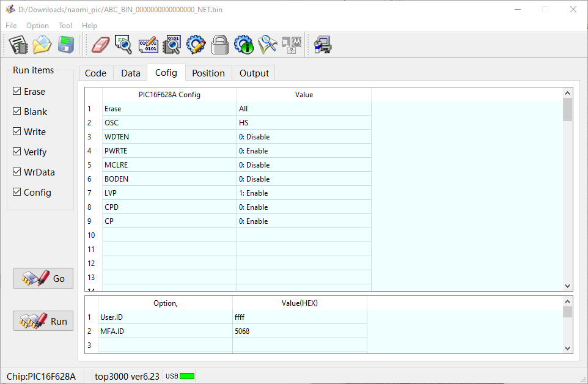The height and width of the screenshot is (384, 588).
Task: Click the computer programmer connection icon
Action: click(x=323, y=45)
